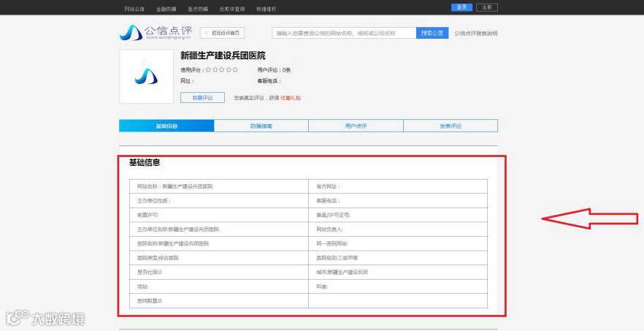Screen dimensions: 644x331
Task: Select the 医师数量:0 table cell
Action: (x=219, y=300)
